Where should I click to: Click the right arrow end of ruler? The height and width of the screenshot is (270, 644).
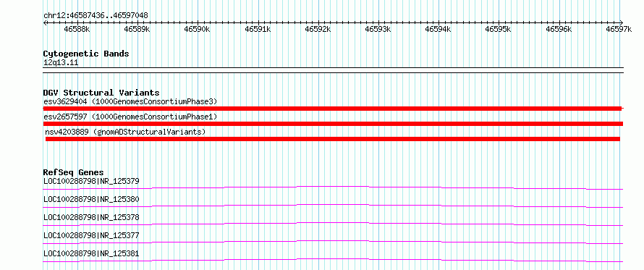pos(622,22)
